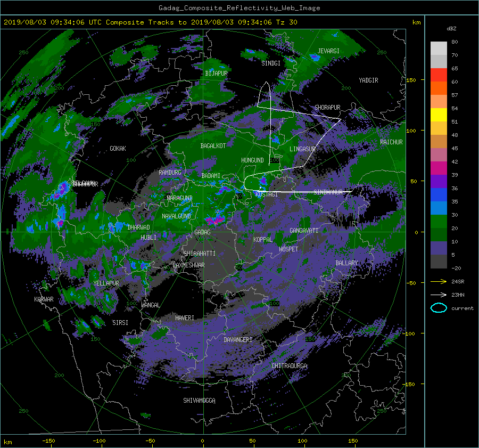Click the HUNGUND city label
The width and height of the screenshot is (479, 448).
[x=252, y=160]
